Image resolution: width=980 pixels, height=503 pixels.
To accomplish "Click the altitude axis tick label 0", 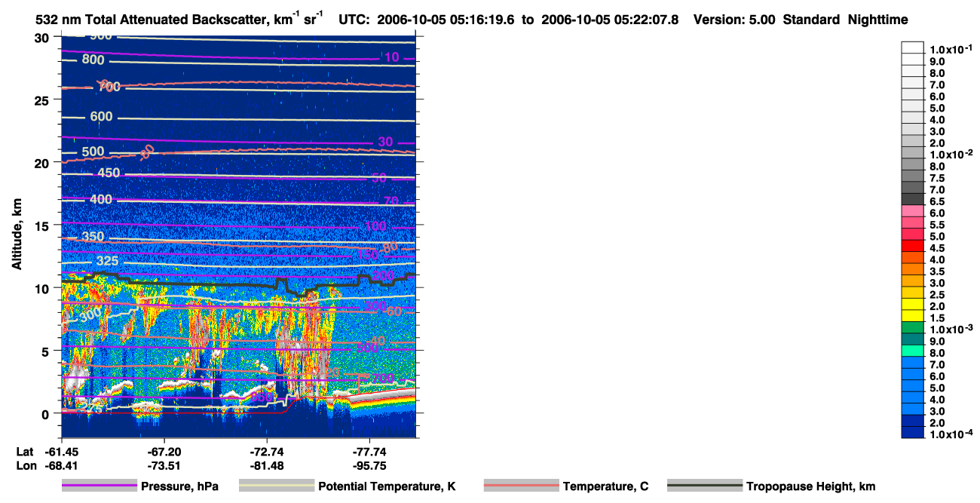I will click(46, 413).
